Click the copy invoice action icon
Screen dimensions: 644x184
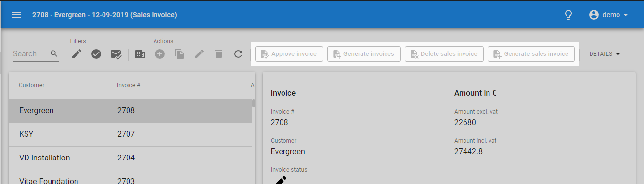point(180,54)
